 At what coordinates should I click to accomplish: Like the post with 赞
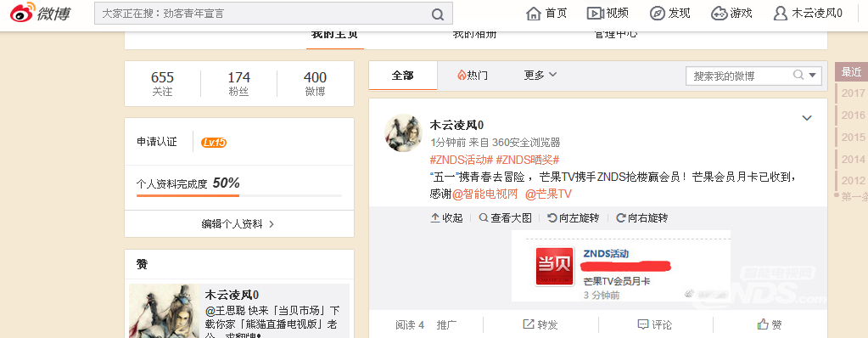click(x=770, y=325)
